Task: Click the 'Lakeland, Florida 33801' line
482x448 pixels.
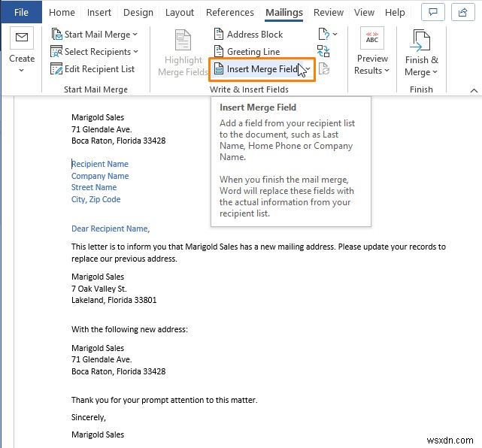Action: [x=114, y=300]
